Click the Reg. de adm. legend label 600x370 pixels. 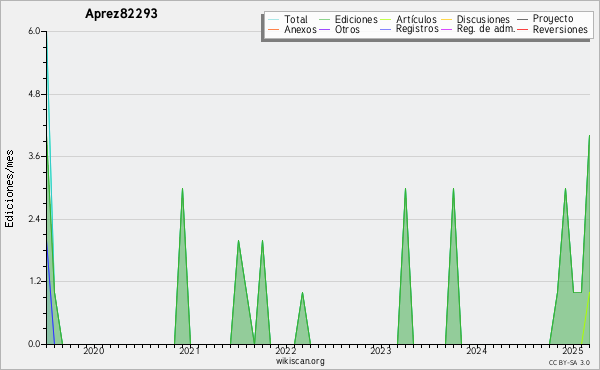pyautogui.click(x=486, y=29)
